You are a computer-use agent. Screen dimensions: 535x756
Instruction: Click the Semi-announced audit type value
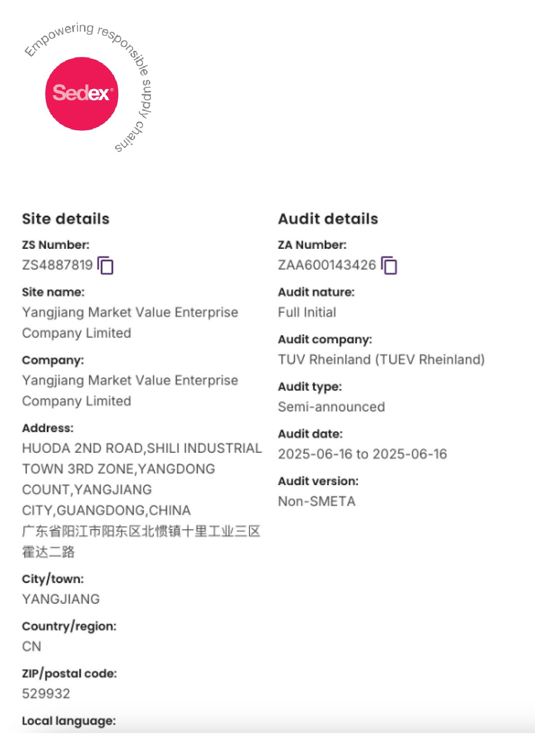[331, 407]
